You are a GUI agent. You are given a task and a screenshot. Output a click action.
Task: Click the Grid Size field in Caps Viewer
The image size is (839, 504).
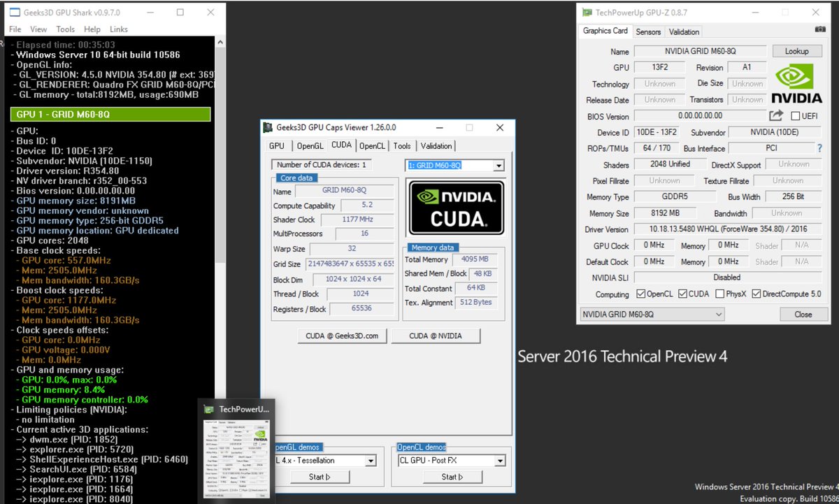coord(350,264)
